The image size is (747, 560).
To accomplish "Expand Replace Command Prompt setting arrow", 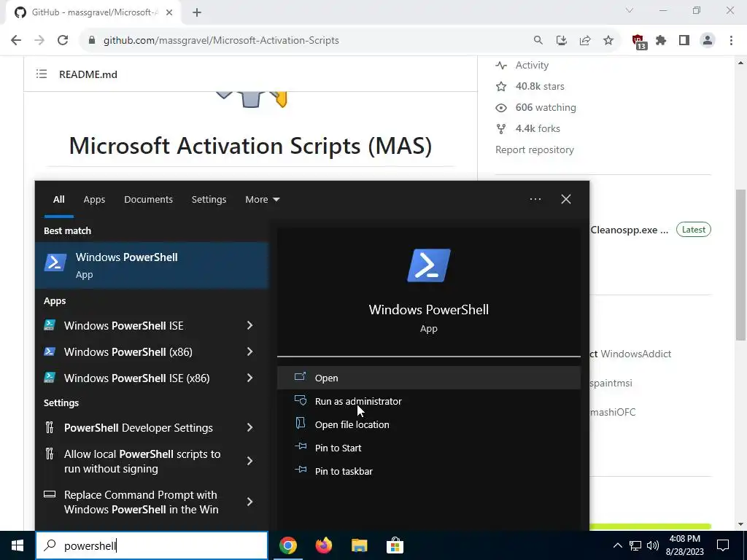I will point(249,502).
